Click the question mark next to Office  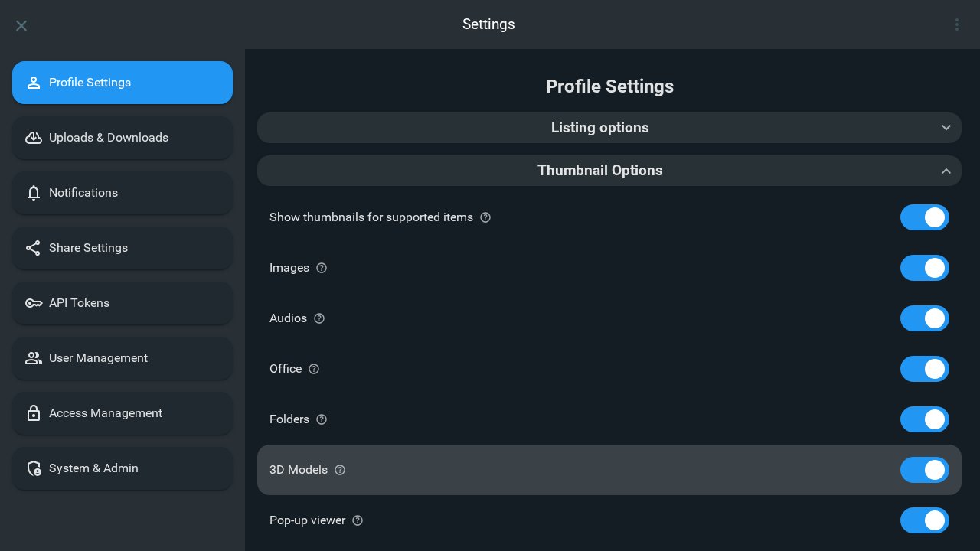314,369
